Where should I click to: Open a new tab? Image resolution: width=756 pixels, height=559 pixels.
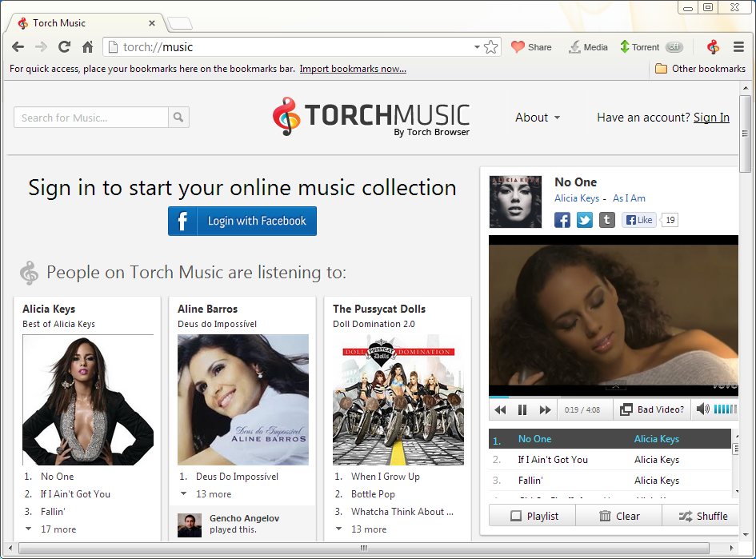pos(180,22)
